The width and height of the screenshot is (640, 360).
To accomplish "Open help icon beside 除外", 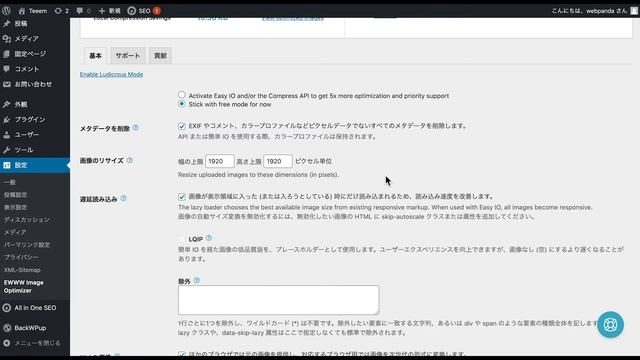I will 197,280.
